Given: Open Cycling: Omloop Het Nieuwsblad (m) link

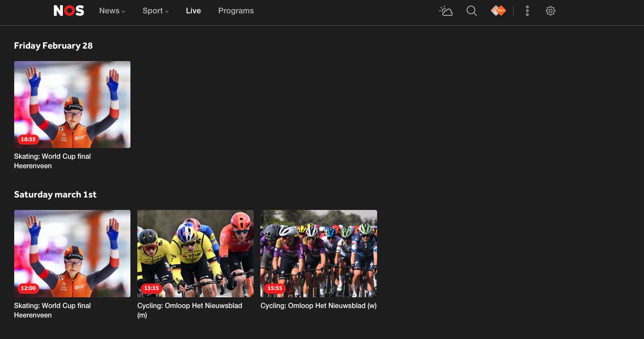Looking at the screenshot, I should [x=190, y=310].
